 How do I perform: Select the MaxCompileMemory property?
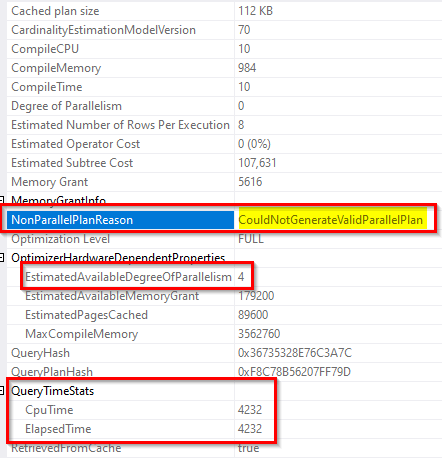pos(81,334)
